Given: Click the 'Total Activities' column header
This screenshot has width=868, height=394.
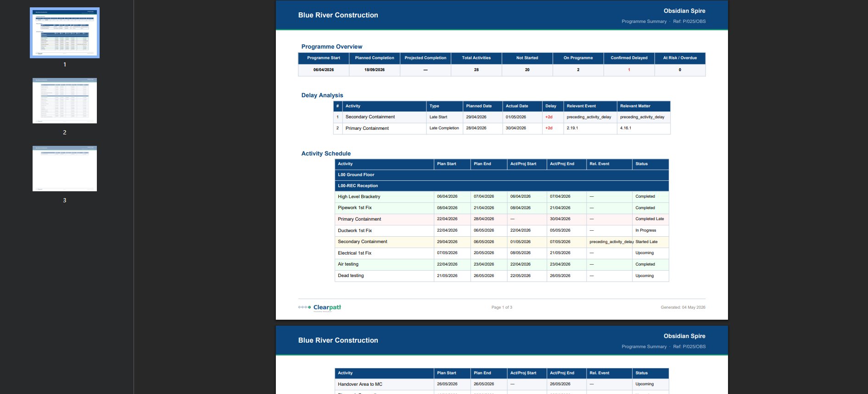Looking at the screenshot, I should [x=476, y=58].
